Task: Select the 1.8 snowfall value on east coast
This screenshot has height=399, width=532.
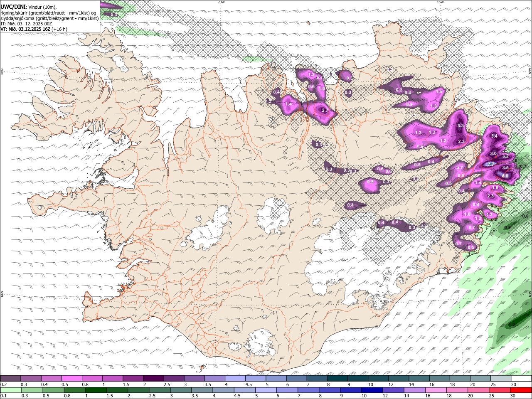Action: coord(495,188)
